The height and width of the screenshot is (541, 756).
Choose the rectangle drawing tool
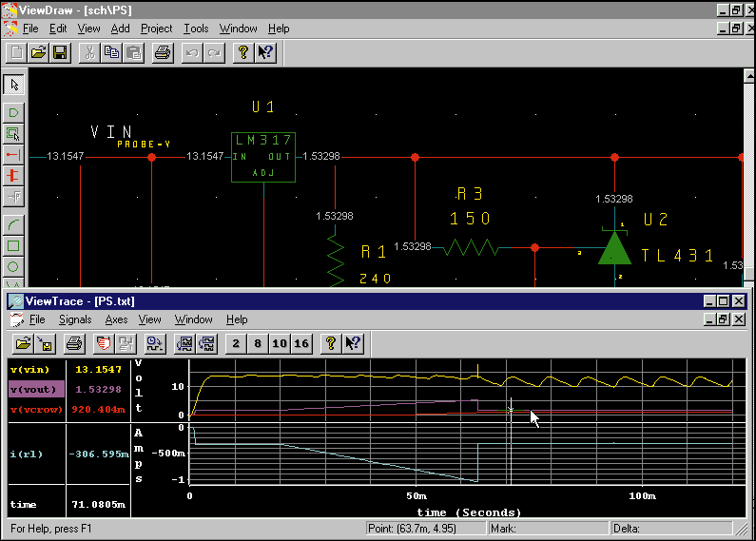click(x=14, y=245)
